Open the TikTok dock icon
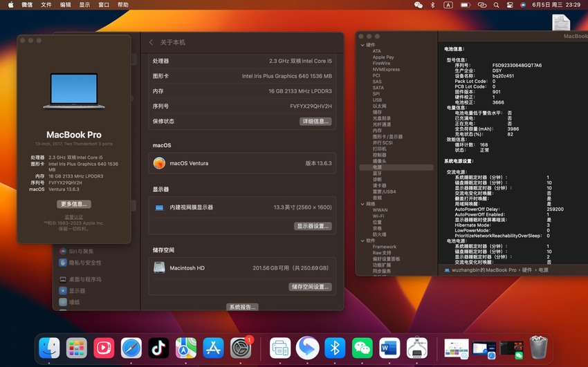This screenshot has width=588, height=367. coord(158,348)
